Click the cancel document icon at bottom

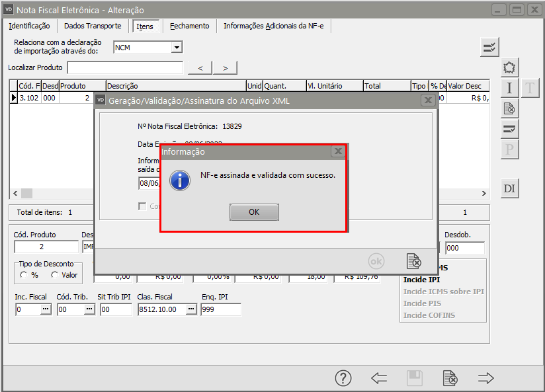[x=450, y=378]
